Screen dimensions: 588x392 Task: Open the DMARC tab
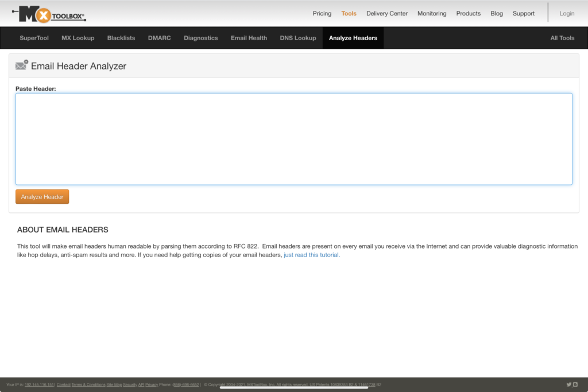[x=160, y=38]
